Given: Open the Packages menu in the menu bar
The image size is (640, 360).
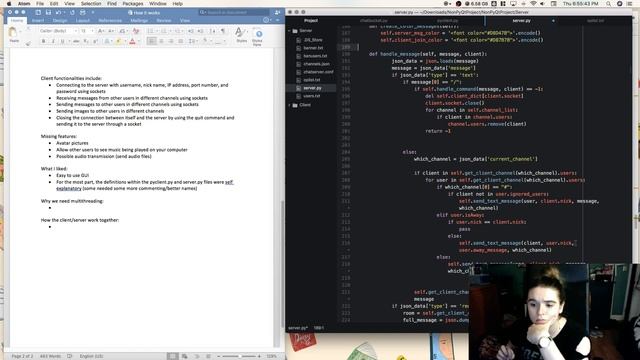Looking at the screenshot, I should click(133, 3).
